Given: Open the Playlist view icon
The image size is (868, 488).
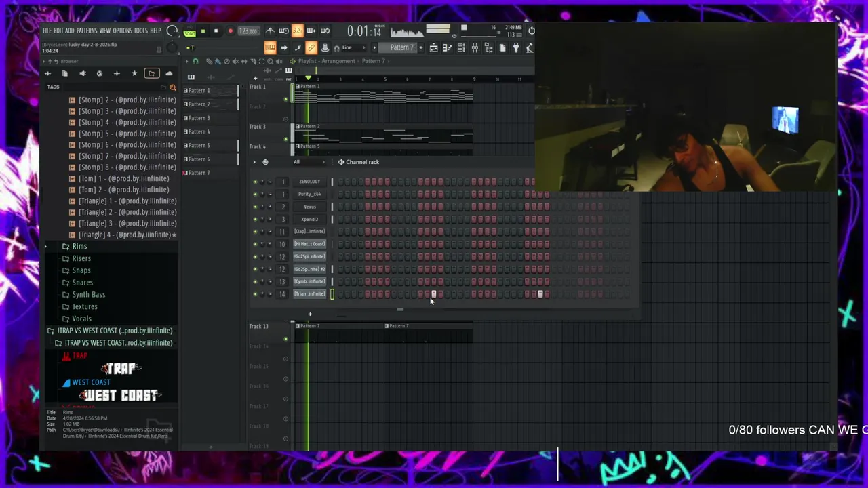Looking at the screenshot, I should click(433, 47).
